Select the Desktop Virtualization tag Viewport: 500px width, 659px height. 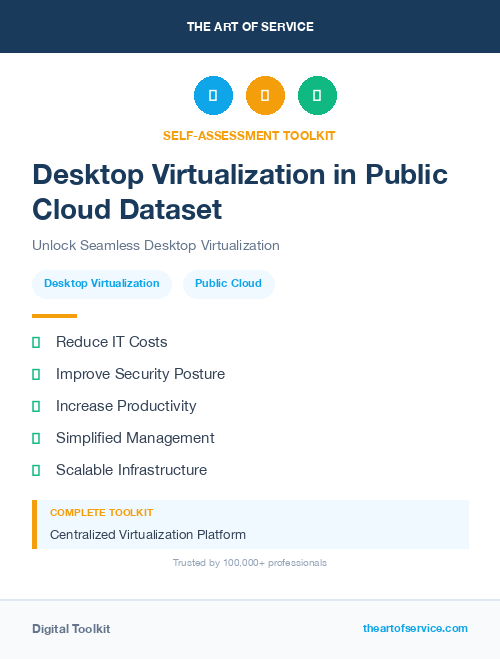pyautogui.click(x=102, y=284)
